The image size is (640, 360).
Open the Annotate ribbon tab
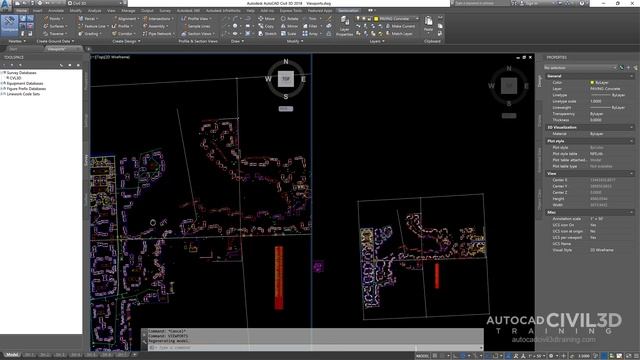coord(56,11)
